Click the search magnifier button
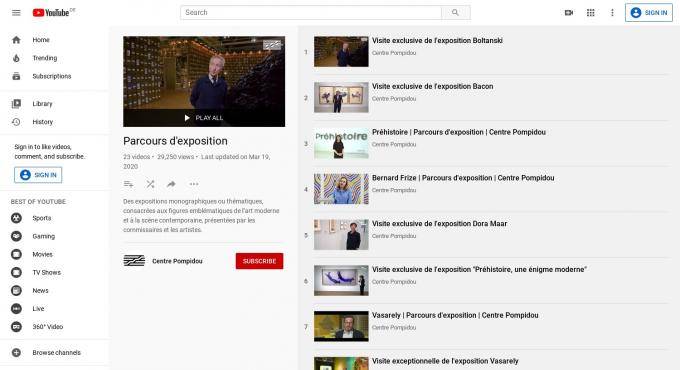 coord(455,13)
